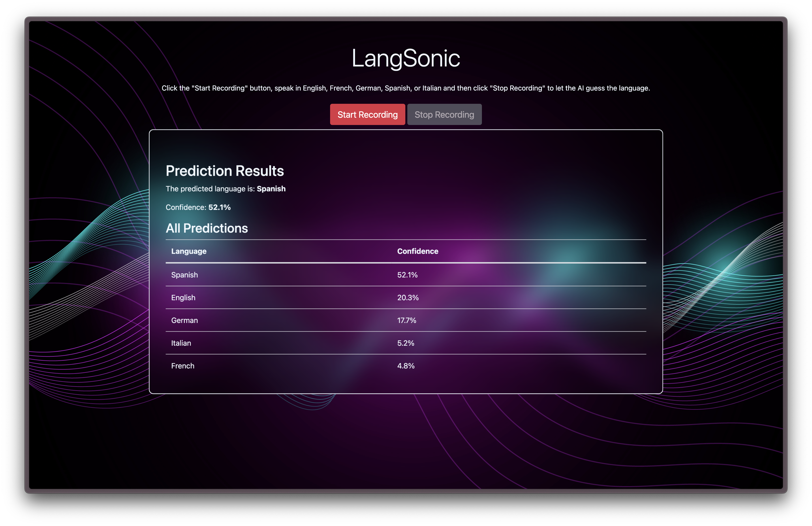Image resolution: width=812 pixels, height=526 pixels.
Task: Click the Language column header
Action: click(x=189, y=251)
